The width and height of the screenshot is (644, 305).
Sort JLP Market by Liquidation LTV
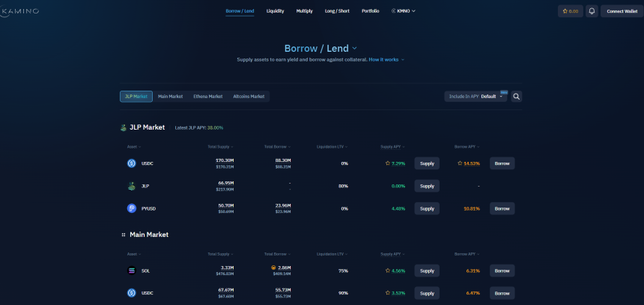tap(332, 147)
